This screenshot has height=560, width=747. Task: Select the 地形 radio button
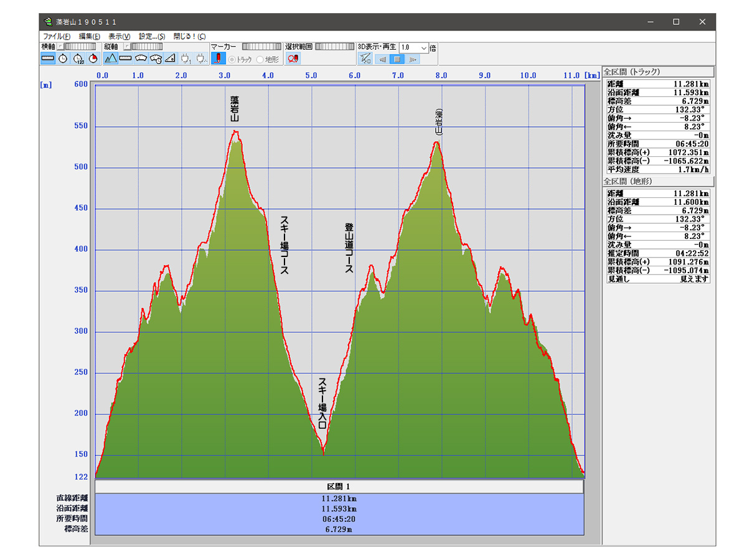click(260, 60)
